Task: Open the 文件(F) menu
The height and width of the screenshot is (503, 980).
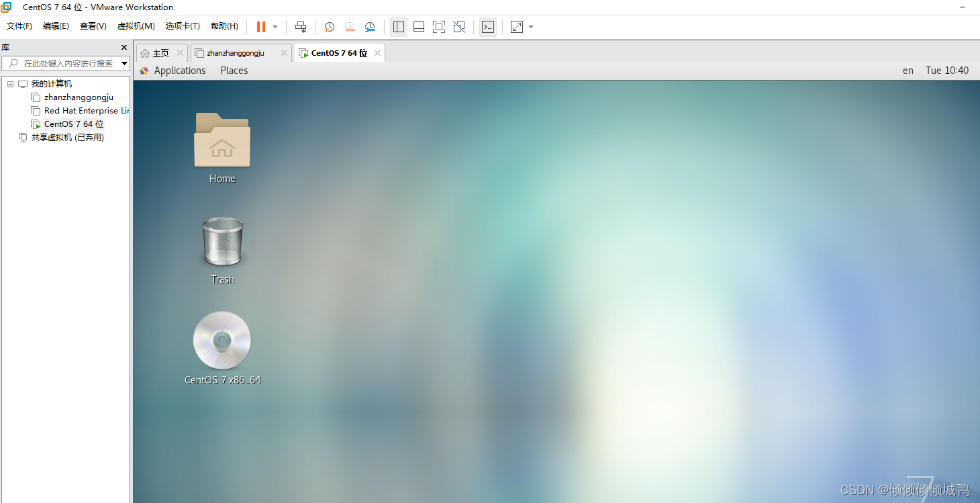Action: click(19, 26)
